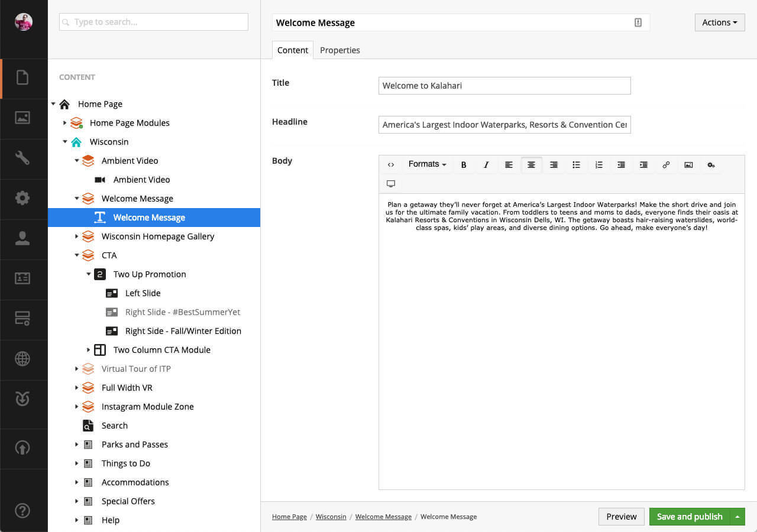Open the Help question mark icon

click(x=22, y=511)
